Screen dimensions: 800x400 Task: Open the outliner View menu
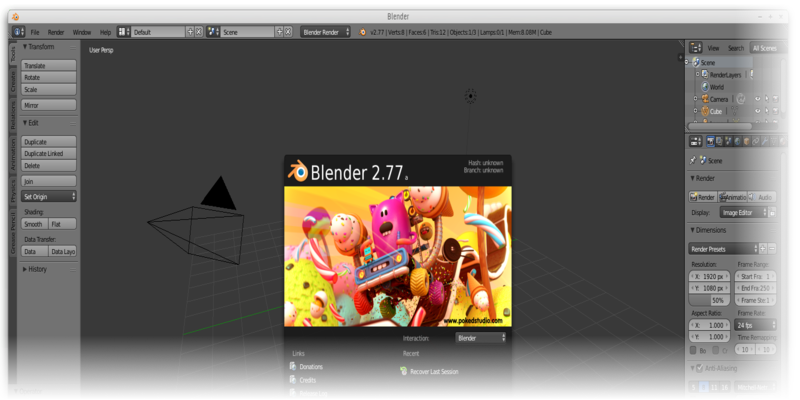[713, 48]
